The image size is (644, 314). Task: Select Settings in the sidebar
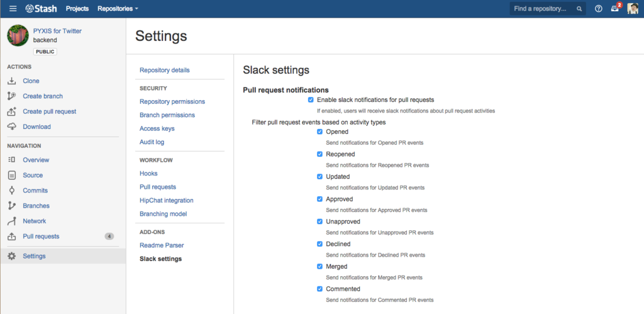[x=35, y=256]
